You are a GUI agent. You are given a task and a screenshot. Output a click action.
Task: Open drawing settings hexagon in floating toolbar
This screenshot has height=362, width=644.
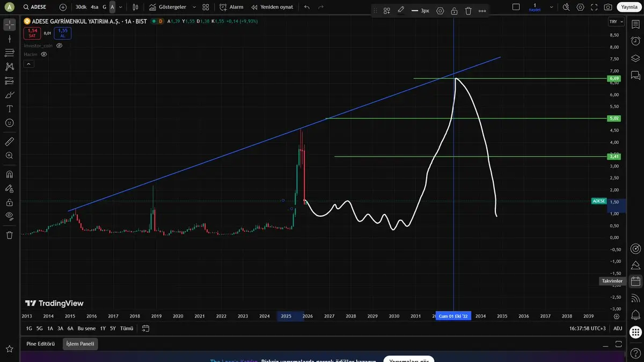coord(440,11)
